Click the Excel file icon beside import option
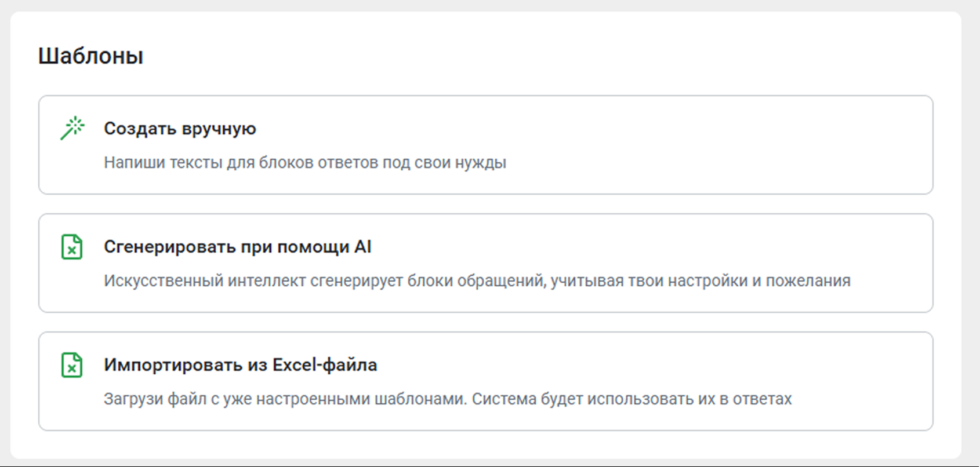 point(72,365)
